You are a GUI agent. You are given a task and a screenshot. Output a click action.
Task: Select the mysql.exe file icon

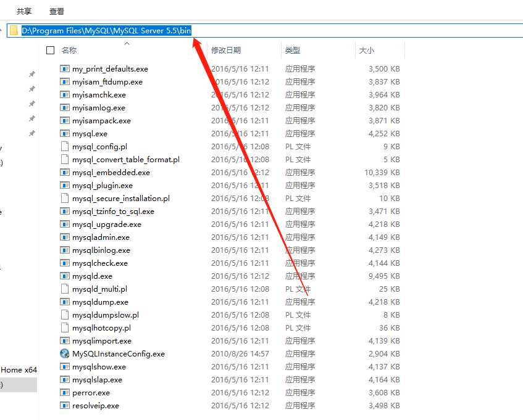(x=65, y=134)
